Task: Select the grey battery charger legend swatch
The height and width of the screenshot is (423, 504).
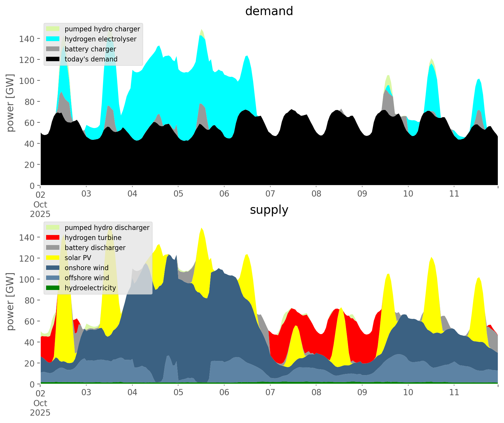Action: coord(53,49)
